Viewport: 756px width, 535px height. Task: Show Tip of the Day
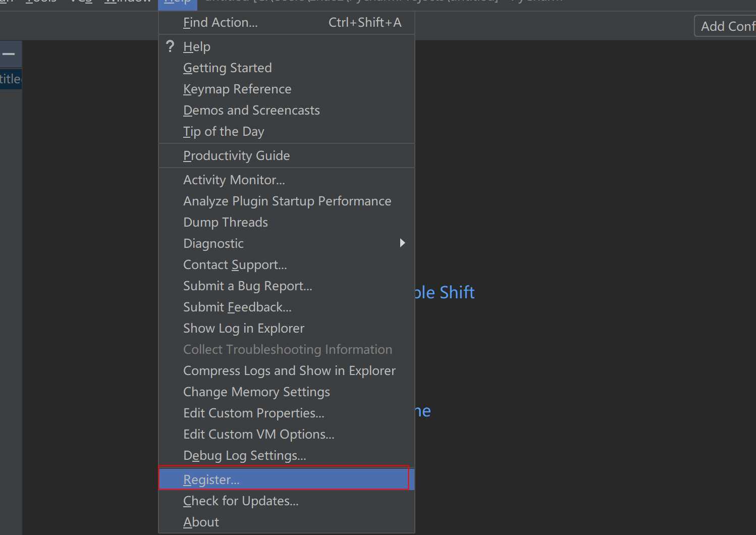click(x=224, y=132)
